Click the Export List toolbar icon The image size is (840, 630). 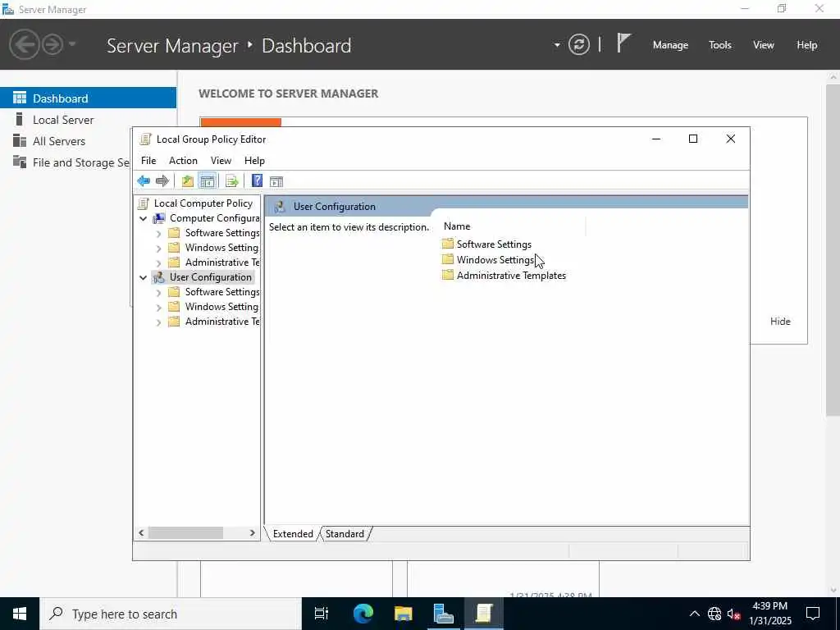click(x=231, y=181)
